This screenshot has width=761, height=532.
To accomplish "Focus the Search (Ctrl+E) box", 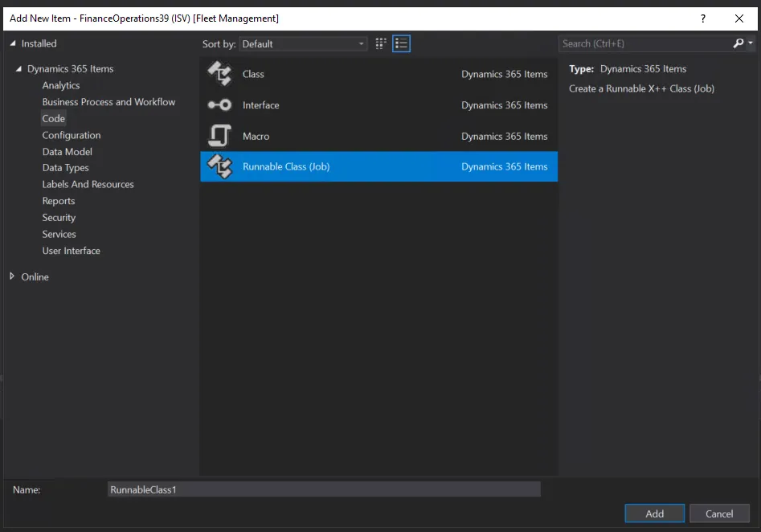I will tap(644, 43).
